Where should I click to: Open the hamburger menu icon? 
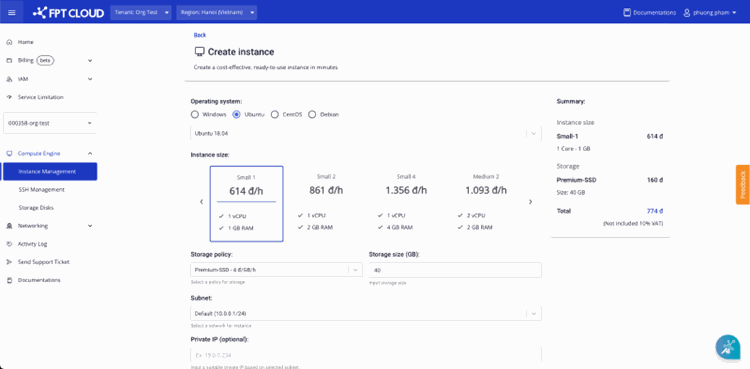(12, 12)
